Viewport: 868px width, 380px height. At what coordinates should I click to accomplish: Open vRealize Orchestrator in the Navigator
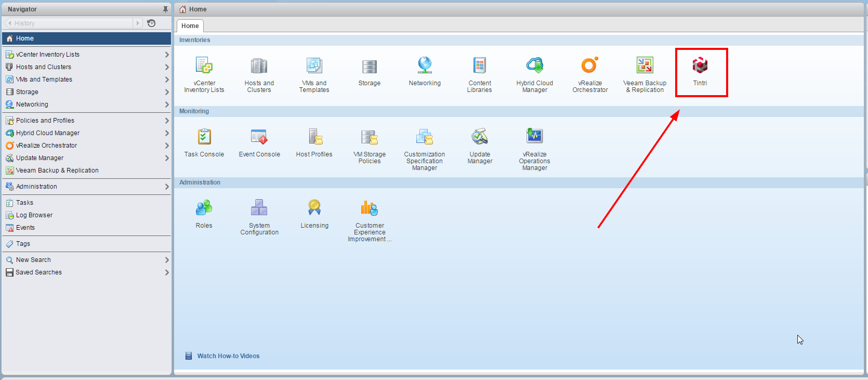[x=86, y=146]
